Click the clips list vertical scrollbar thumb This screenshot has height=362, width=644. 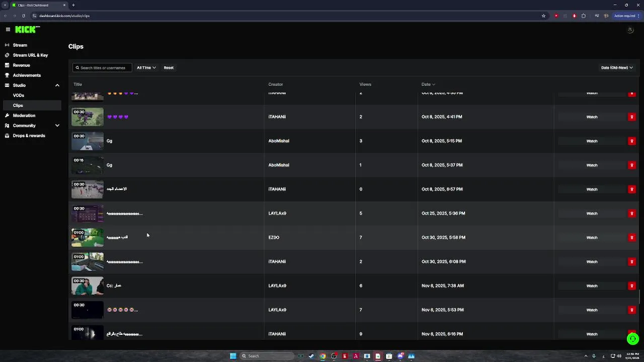pos(639,297)
